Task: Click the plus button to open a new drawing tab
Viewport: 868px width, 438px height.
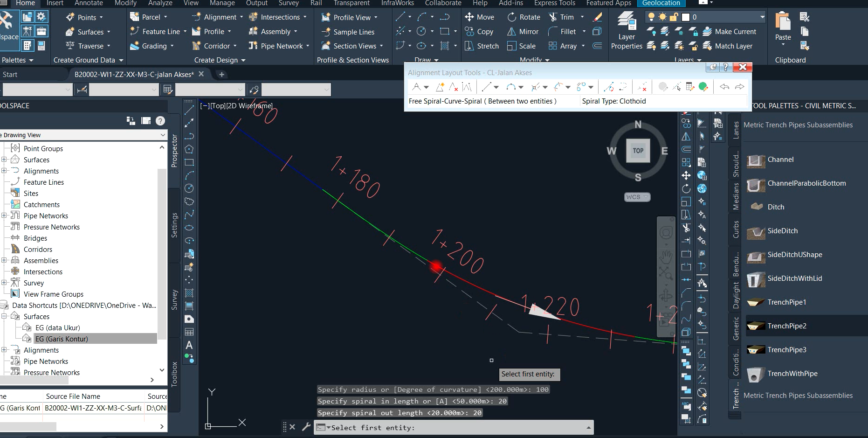Action: tap(221, 75)
